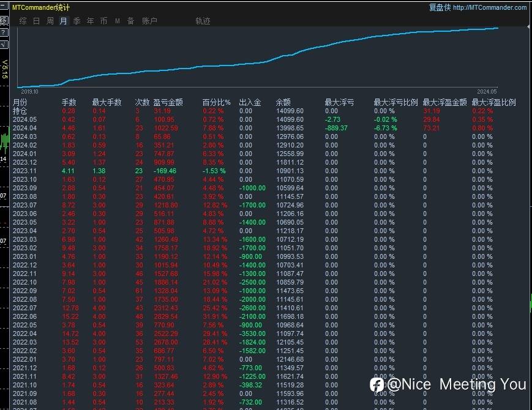Image resolution: width=532 pixels, height=410 pixels.
Task: Click the 余额 column header
Action: (x=283, y=102)
